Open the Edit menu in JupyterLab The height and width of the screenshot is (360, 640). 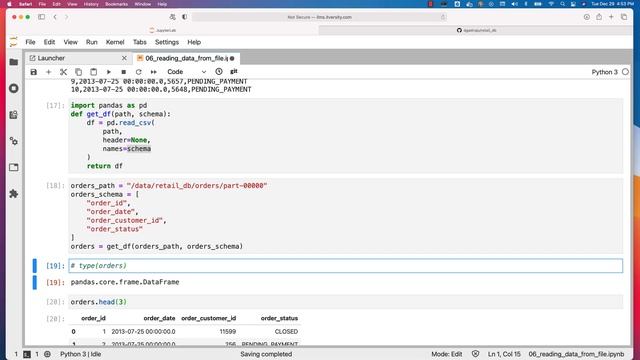(x=49, y=42)
